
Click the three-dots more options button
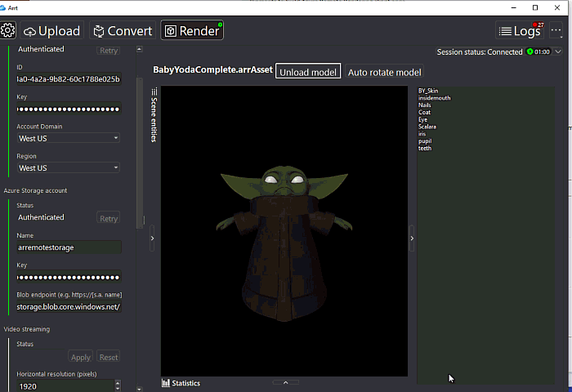click(556, 31)
